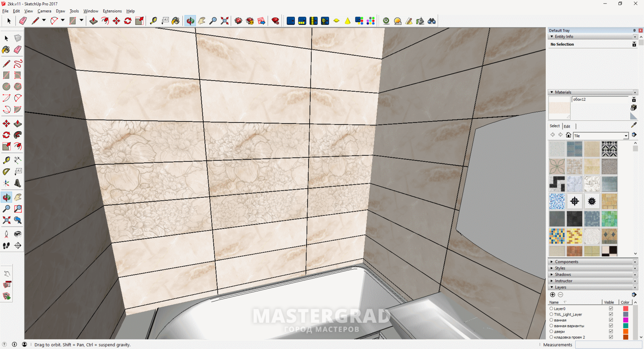Open the Camera menu
Image resolution: width=644 pixels, height=349 pixels.
[x=44, y=11]
